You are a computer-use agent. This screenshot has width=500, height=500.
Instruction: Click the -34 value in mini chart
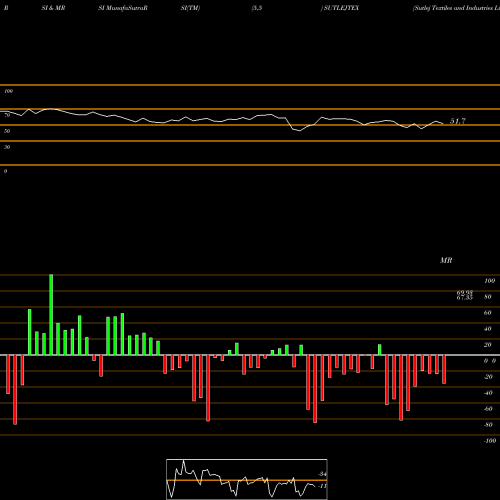pyautogui.click(x=322, y=474)
